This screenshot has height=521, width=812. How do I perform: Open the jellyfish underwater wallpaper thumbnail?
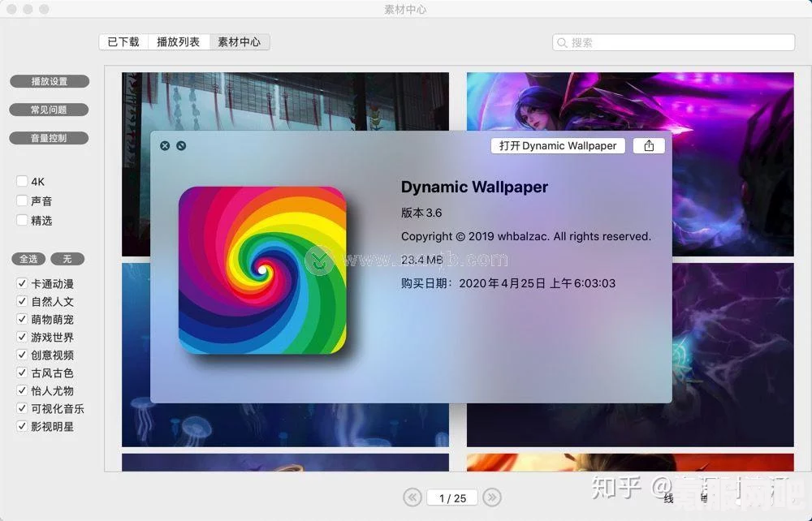pyautogui.click(x=285, y=424)
